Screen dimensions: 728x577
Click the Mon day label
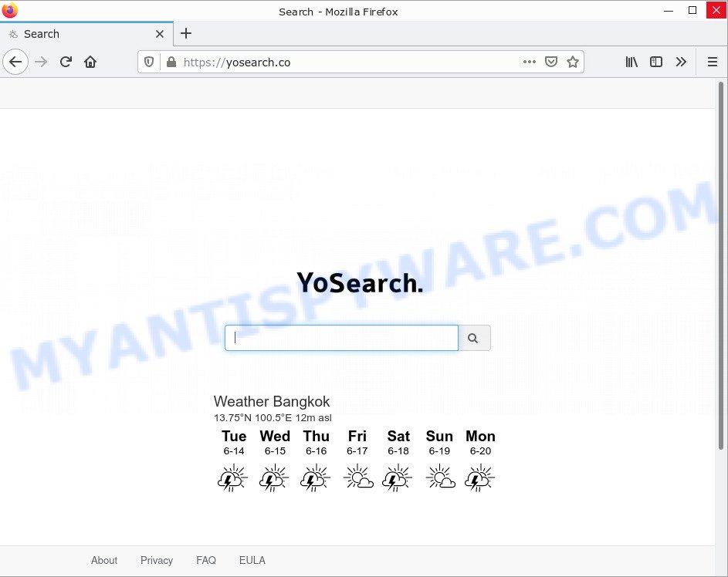(480, 436)
